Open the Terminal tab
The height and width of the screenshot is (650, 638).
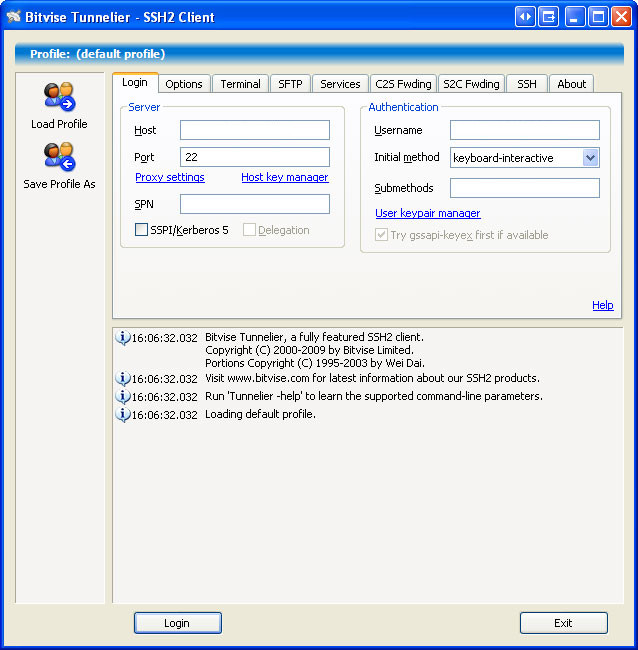coord(240,84)
